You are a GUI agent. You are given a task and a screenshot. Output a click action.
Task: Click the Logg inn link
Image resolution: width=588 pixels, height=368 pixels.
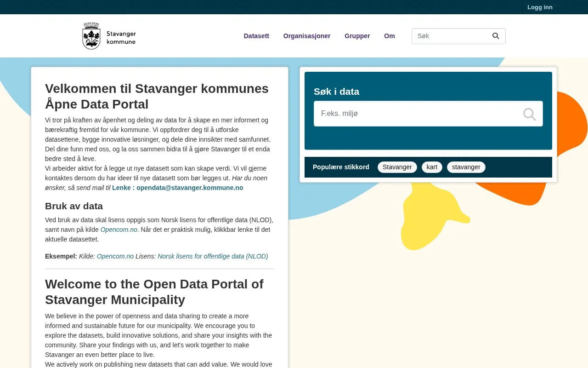click(540, 7)
